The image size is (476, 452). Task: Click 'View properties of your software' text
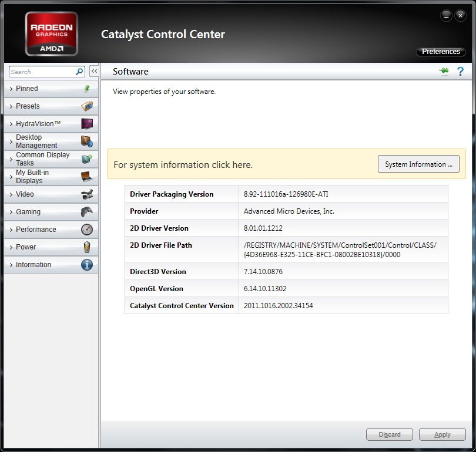click(x=164, y=91)
